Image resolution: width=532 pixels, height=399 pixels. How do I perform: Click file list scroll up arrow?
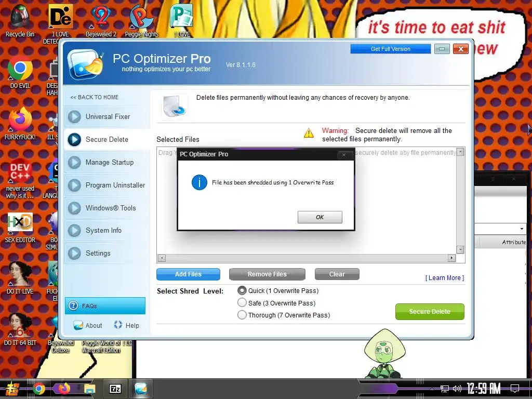click(460, 152)
